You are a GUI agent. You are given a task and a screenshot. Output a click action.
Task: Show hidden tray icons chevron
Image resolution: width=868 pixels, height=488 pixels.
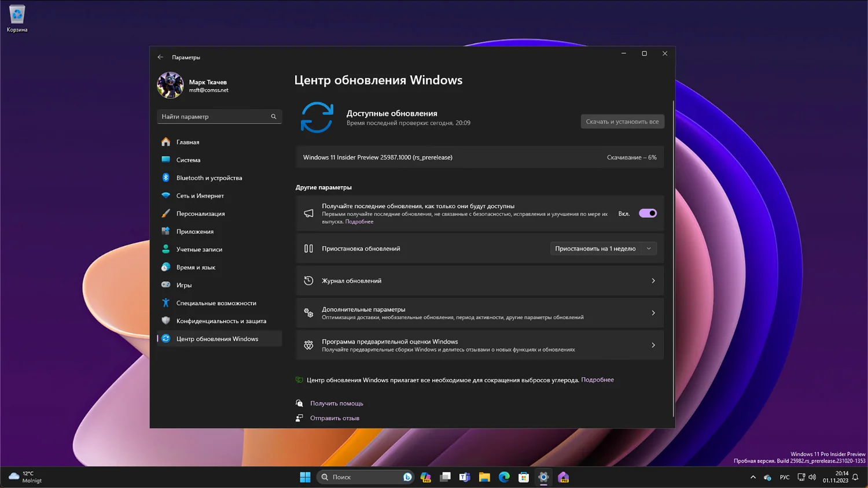coord(753,477)
